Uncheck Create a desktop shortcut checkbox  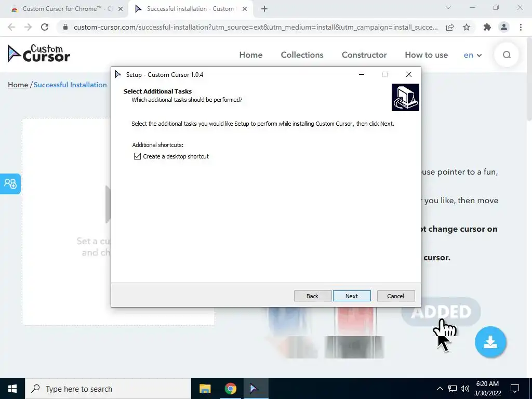[137, 156]
